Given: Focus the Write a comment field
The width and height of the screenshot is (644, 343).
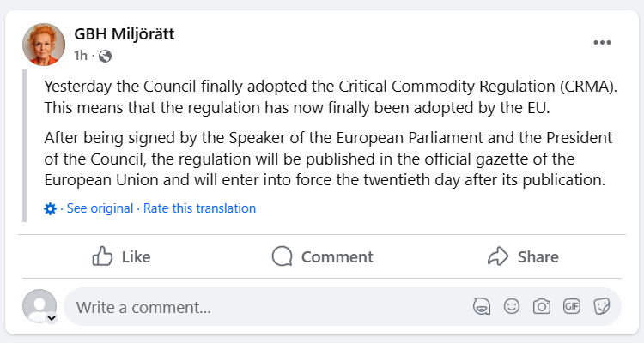Looking at the screenshot, I should coord(258,306).
